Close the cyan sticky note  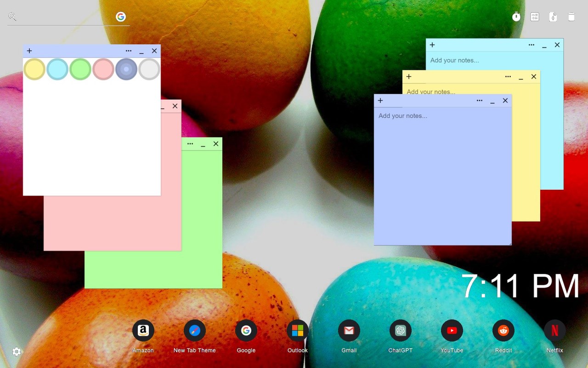(557, 45)
